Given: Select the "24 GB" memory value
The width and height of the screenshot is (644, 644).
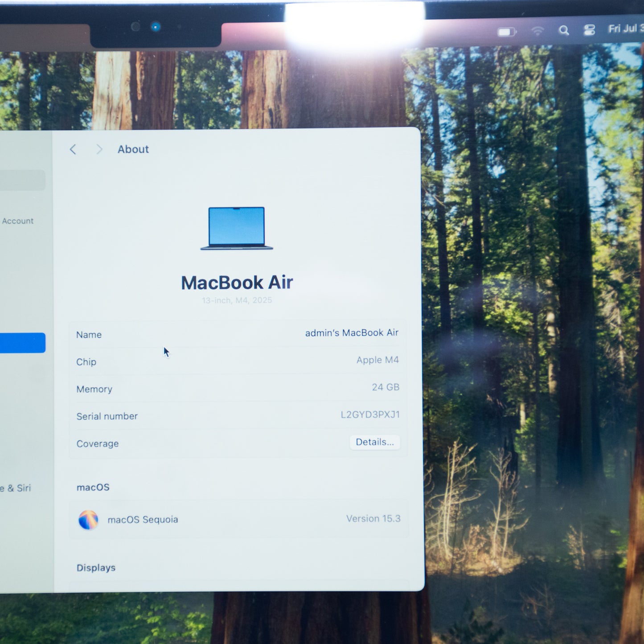Looking at the screenshot, I should (x=386, y=387).
